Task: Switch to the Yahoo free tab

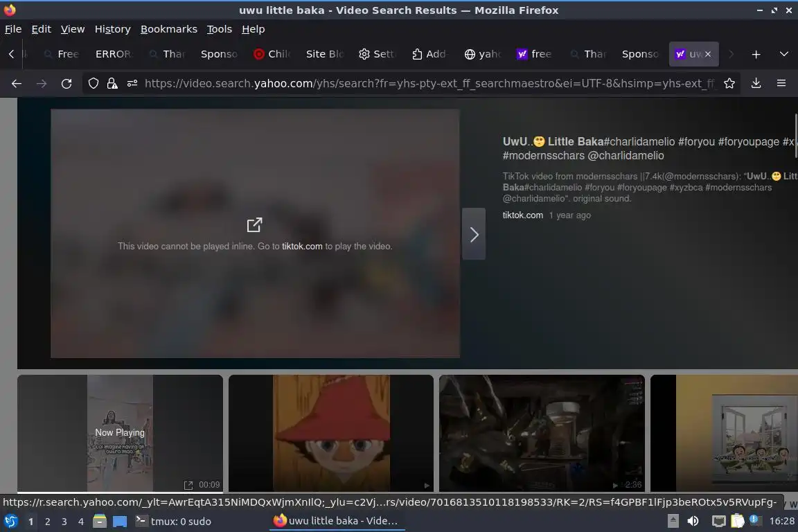Action: click(x=534, y=54)
